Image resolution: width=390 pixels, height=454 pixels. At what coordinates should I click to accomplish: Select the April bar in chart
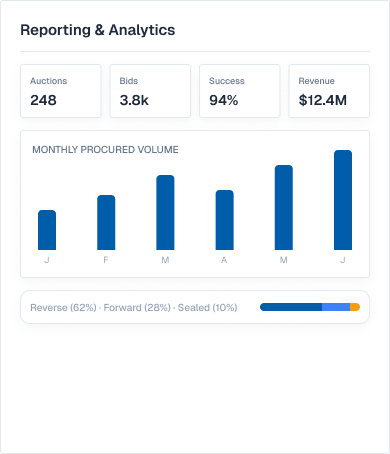coord(225,220)
